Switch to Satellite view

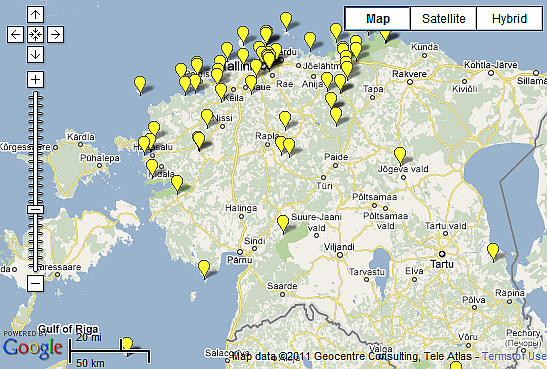coord(443,18)
